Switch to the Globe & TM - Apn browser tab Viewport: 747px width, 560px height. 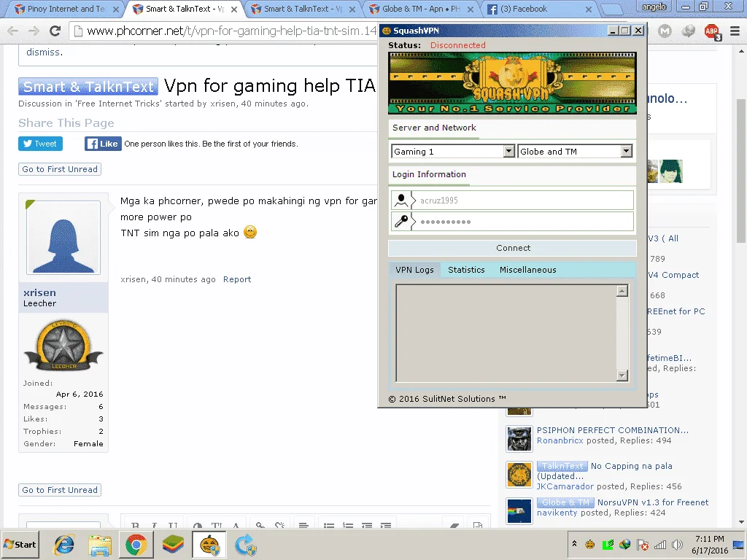tap(421, 9)
